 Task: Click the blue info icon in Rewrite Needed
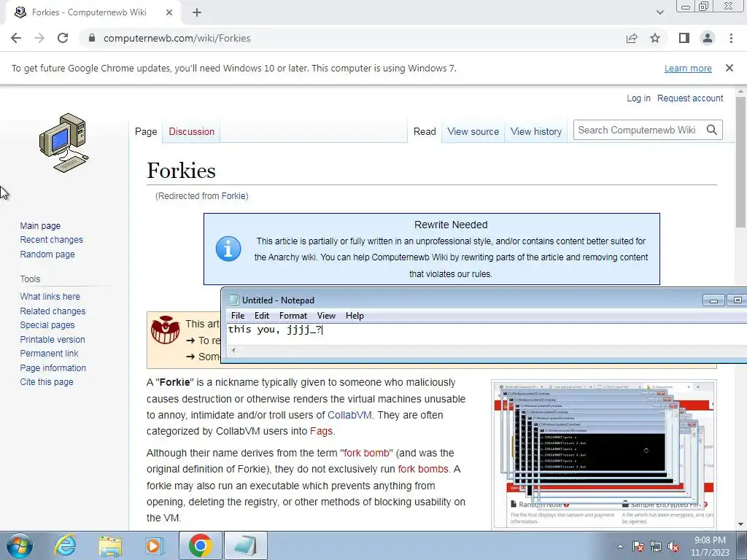pos(228,249)
